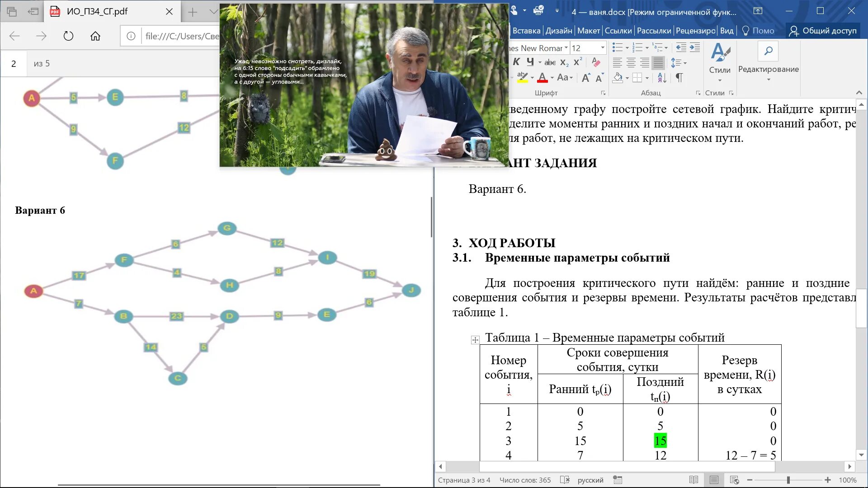868x488 pixels.
Task: Click the increase indent icon
Action: [695, 47]
